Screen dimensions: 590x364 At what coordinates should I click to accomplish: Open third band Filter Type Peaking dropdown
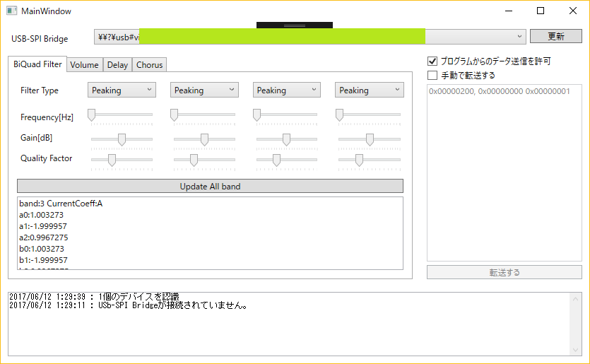tap(287, 90)
